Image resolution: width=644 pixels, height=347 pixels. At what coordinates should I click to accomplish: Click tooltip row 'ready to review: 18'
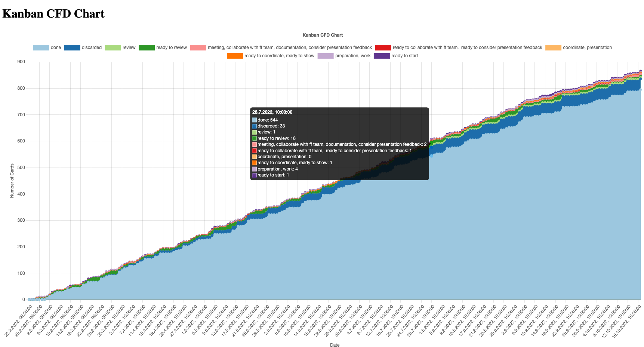click(x=274, y=138)
